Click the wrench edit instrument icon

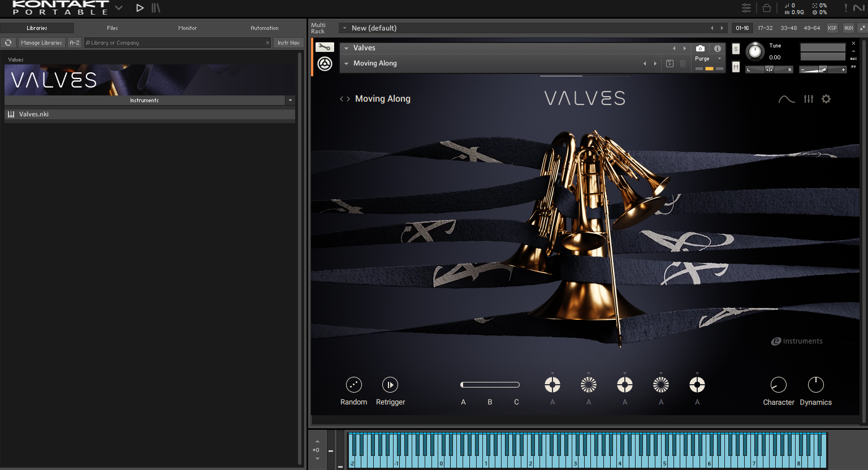pos(325,47)
